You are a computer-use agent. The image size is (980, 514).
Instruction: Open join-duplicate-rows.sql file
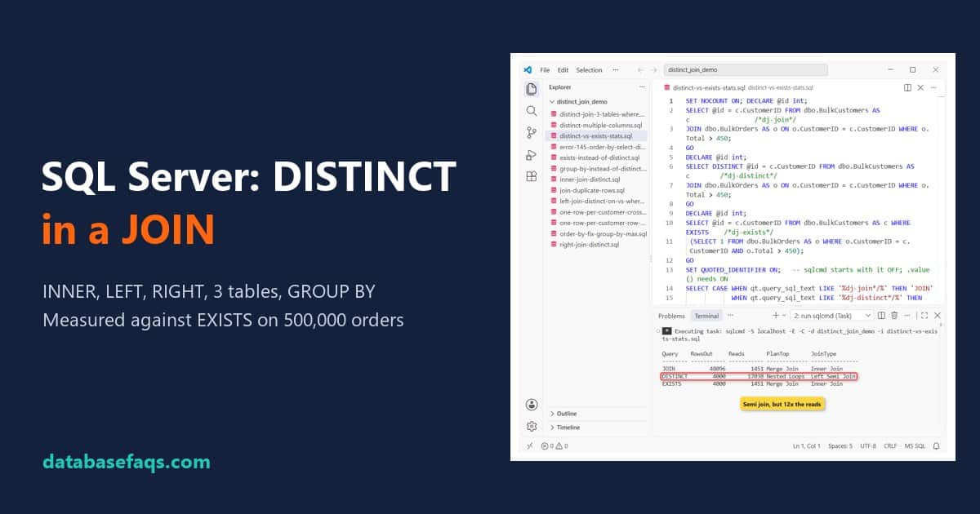coord(598,190)
